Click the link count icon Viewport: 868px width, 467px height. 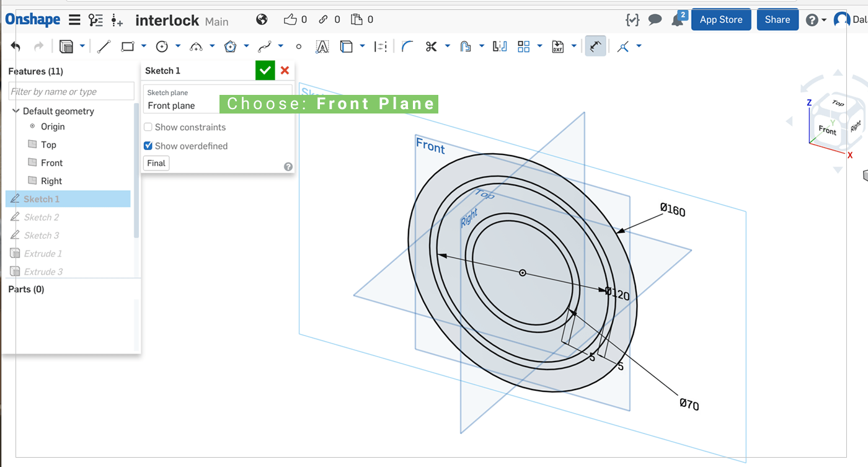tap(323, 20)
